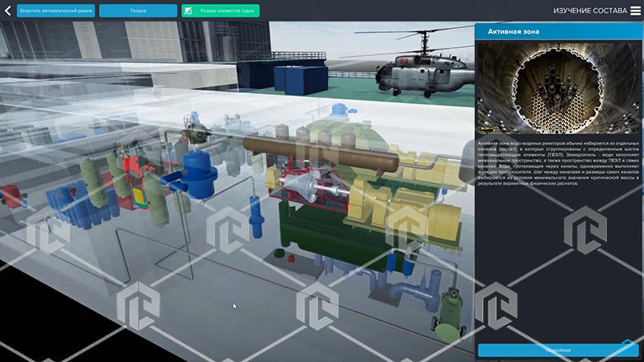Open the reactor core photo thumbnail
The height and width of the screenshot is (362, 644).
pos(558,88)
